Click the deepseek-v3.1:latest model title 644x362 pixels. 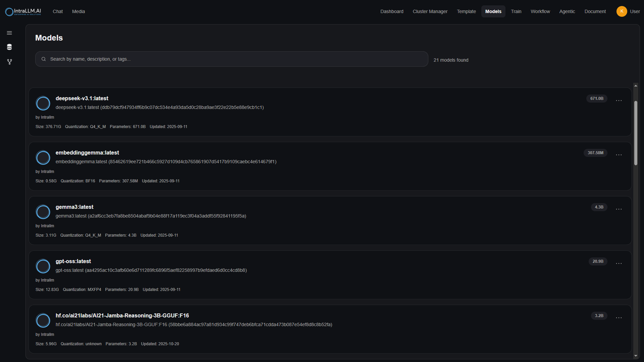pyautogui.click(x=82, y=98)
